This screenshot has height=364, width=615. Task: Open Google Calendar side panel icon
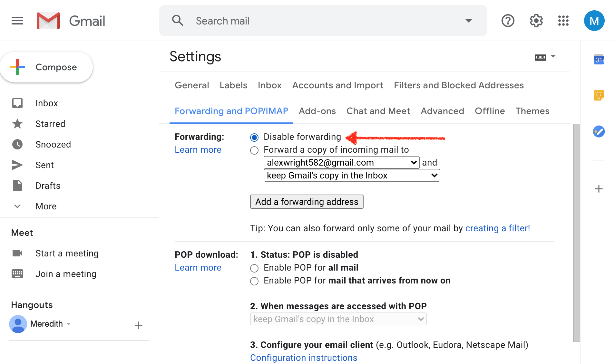click(599, 60)
